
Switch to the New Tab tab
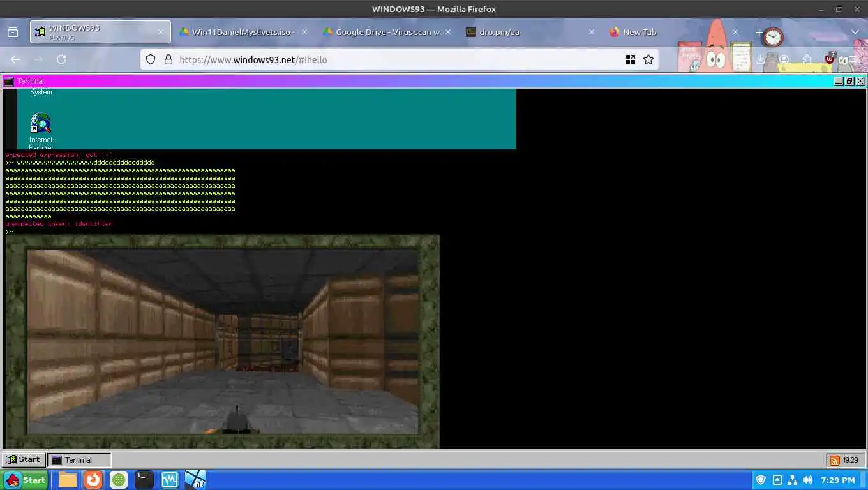pos(673,32)
